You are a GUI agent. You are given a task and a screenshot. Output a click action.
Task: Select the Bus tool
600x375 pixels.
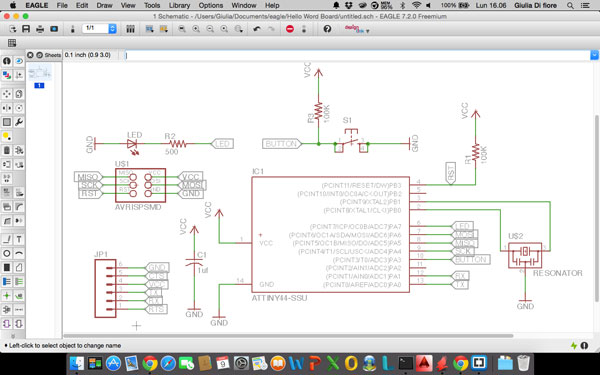click(x=7, y=282)
